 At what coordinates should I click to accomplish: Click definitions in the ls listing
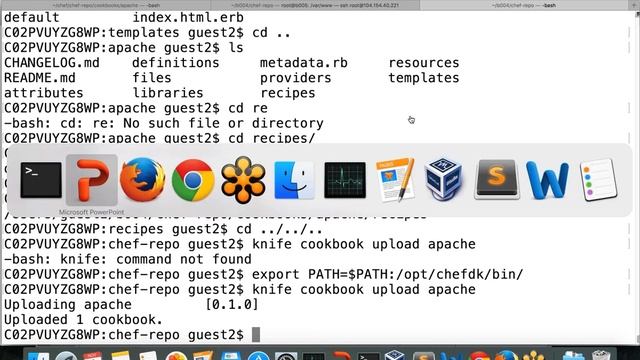pyautogui.click(x=176, y=63)
